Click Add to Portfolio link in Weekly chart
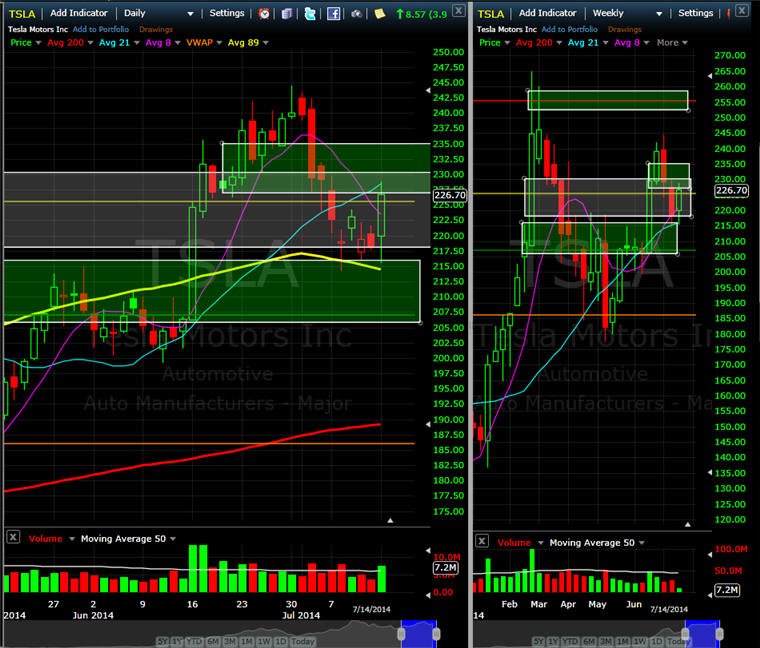 pyautogui.click(x=570, y=30)
